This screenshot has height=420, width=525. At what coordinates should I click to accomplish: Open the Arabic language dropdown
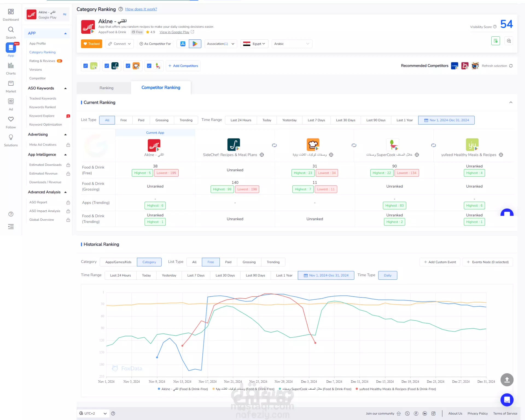click(292, 44)
